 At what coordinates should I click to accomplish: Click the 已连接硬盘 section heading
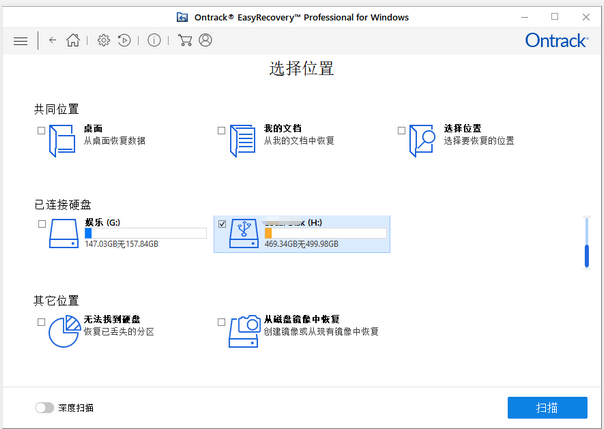coord(62,204)
